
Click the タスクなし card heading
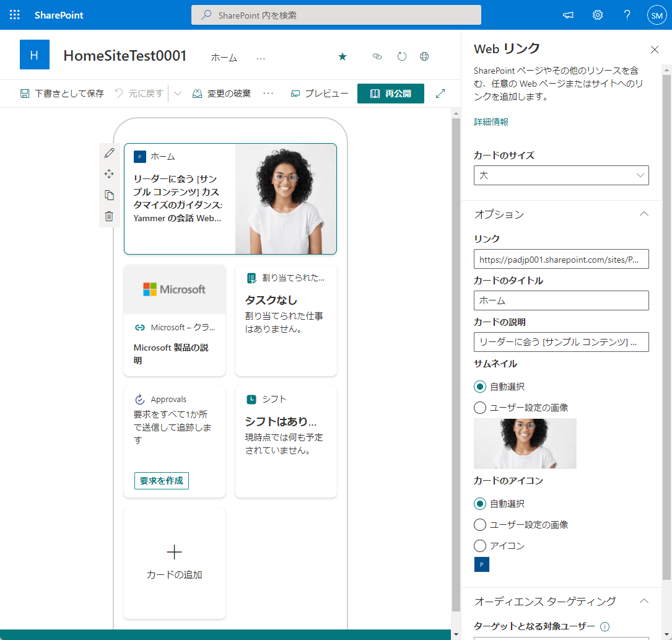click(271, 300)
